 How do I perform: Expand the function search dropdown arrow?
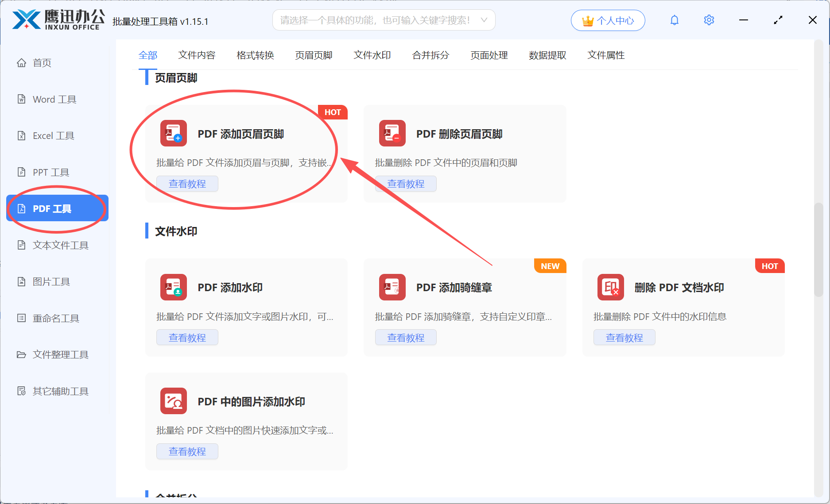point(484,20)
